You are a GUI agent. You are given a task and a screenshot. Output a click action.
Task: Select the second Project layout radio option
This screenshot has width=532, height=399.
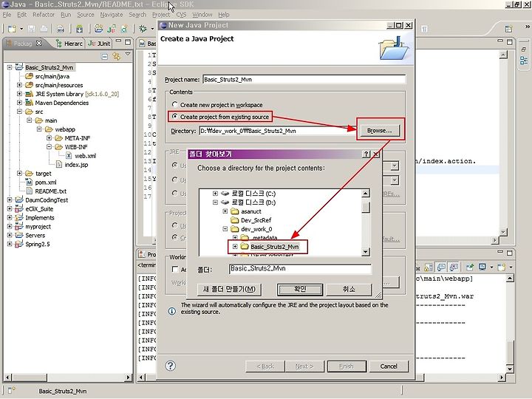pyautogui.click(x=174, y=237)
